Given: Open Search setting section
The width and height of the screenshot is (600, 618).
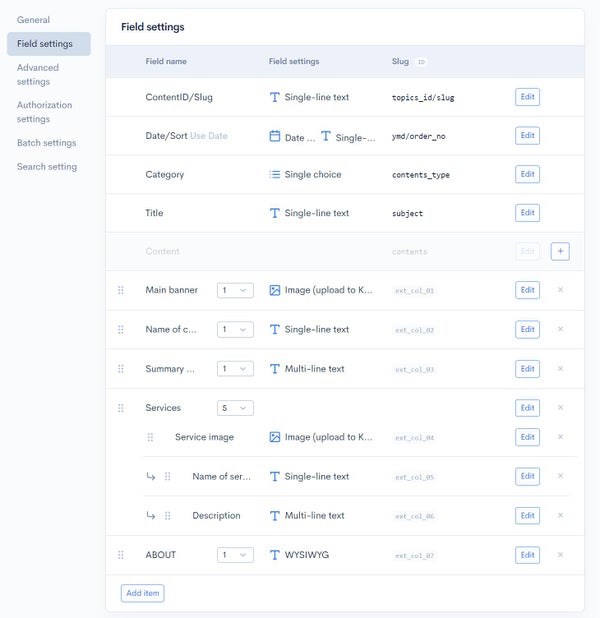Looking at the screenshot, I should [47, 167].
